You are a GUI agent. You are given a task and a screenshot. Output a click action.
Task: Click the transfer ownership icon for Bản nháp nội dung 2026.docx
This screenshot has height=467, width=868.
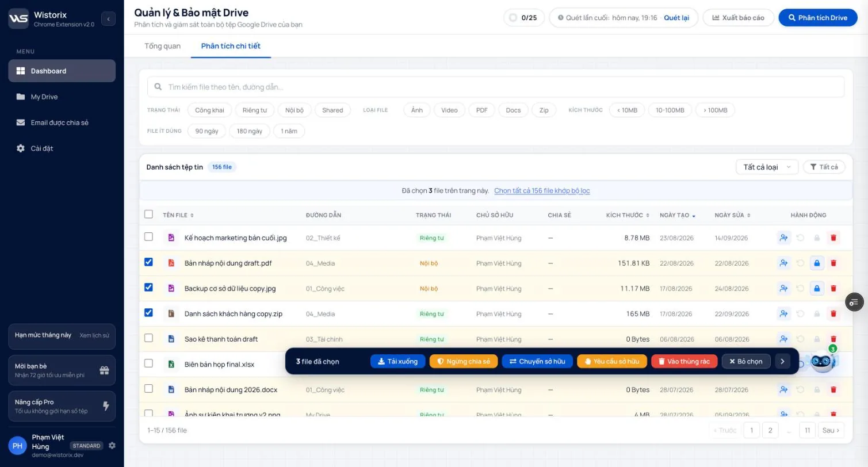(x=783, y=389)
